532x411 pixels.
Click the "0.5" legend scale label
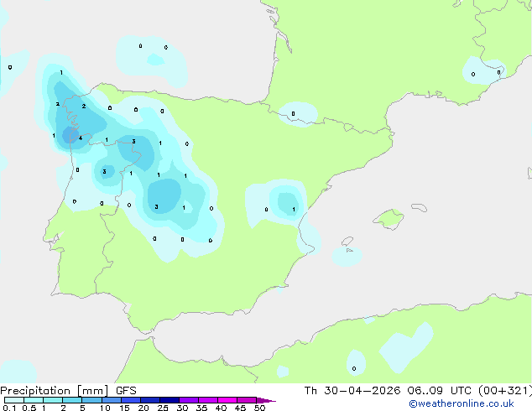tap(29, 408)
